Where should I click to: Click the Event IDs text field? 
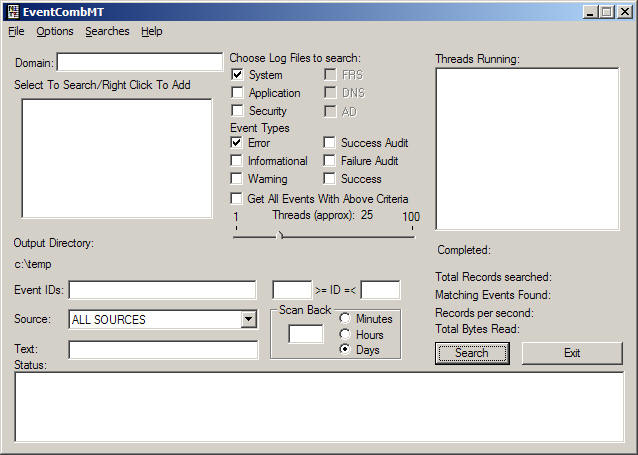(x=162, y=290)
